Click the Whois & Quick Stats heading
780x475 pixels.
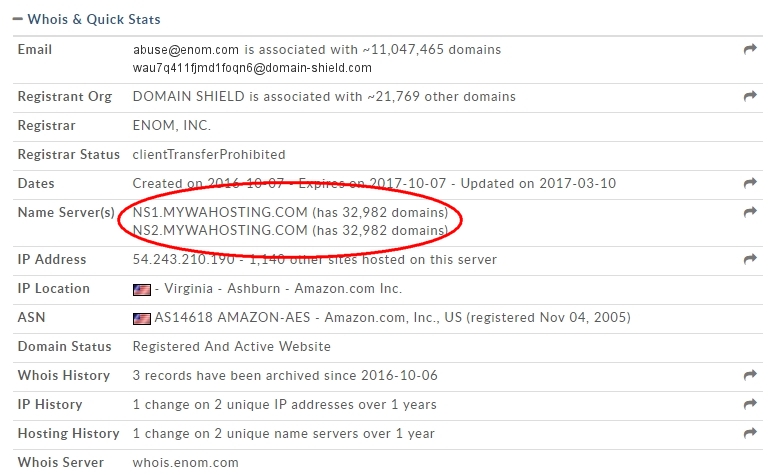pos(94,19)
